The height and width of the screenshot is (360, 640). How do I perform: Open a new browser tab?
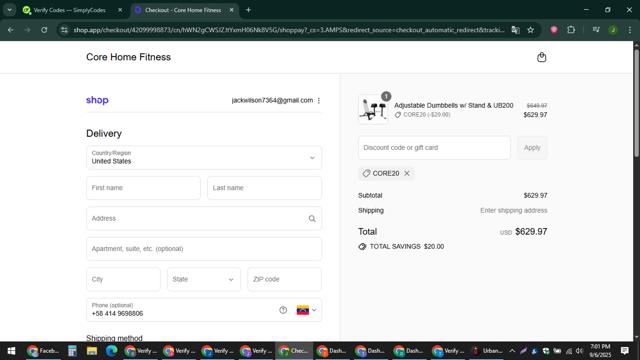click(248, 10)
